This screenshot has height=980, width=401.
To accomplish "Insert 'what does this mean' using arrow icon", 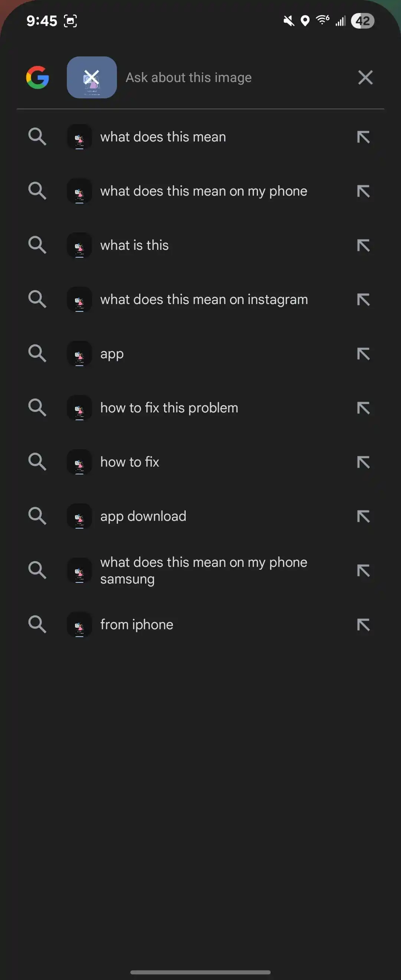I will [x=363, y=137].
